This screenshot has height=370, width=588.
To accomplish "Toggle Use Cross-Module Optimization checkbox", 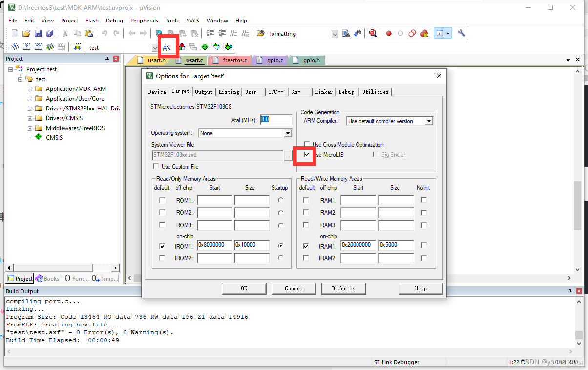I will (x=307, y=145).
